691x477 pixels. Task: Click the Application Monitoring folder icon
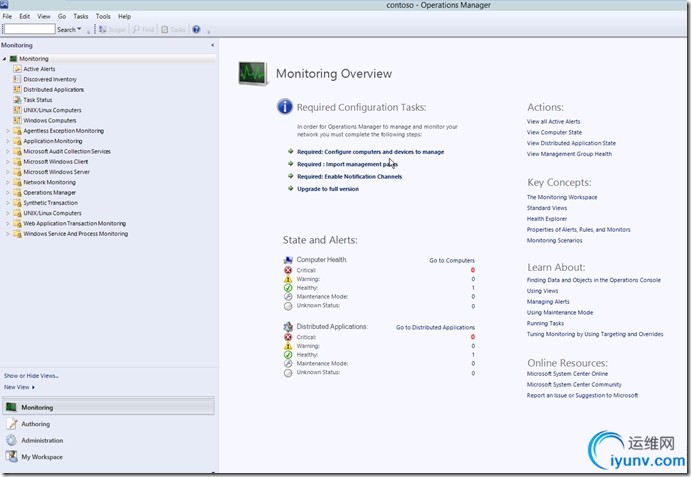(x=17, y=141)
